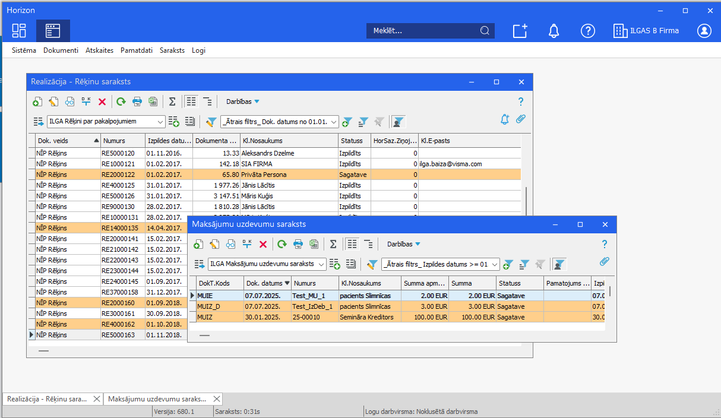Image resolution: width=721 pixels, height=418 pixels.
Task: Expand the Darbības dropdown in Rēķinu saraksts
Action: coord(242,102)
